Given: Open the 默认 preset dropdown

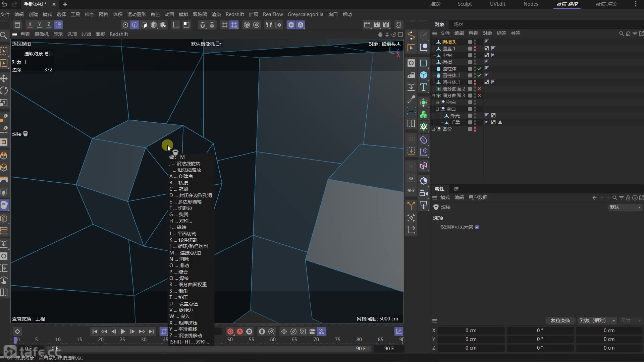Looking at the screenshot, I should coord(625,207).
